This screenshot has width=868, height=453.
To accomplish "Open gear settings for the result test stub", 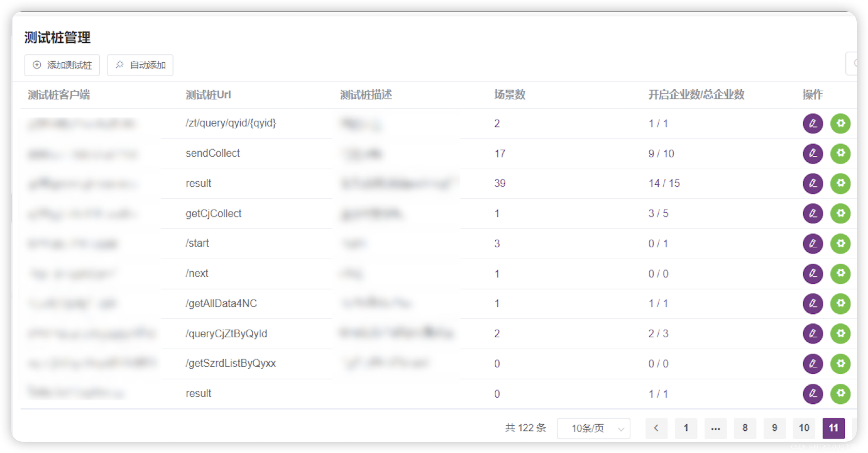I will click(x=840, y=183).
